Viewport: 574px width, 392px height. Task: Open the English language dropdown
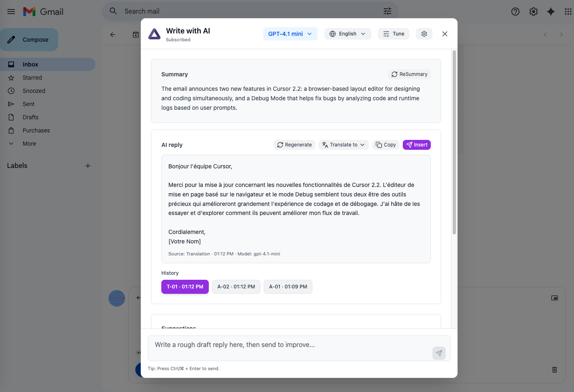(347, 33)
